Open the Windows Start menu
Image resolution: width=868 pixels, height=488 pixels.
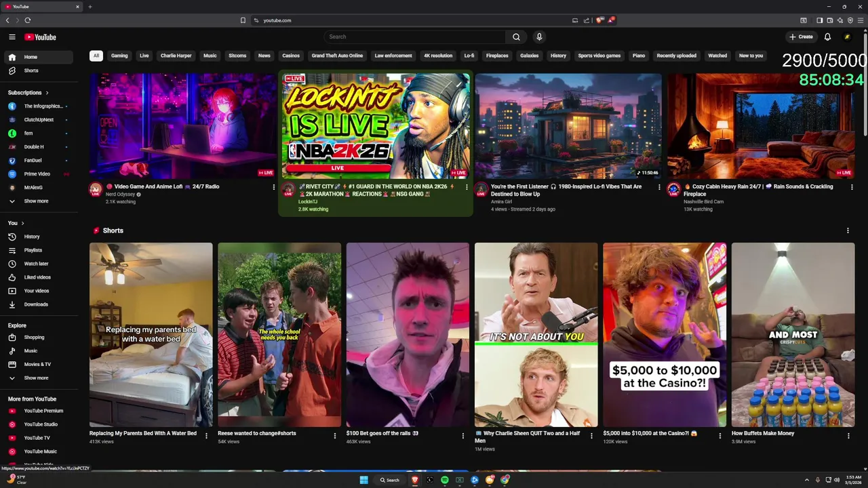point(363,480)
